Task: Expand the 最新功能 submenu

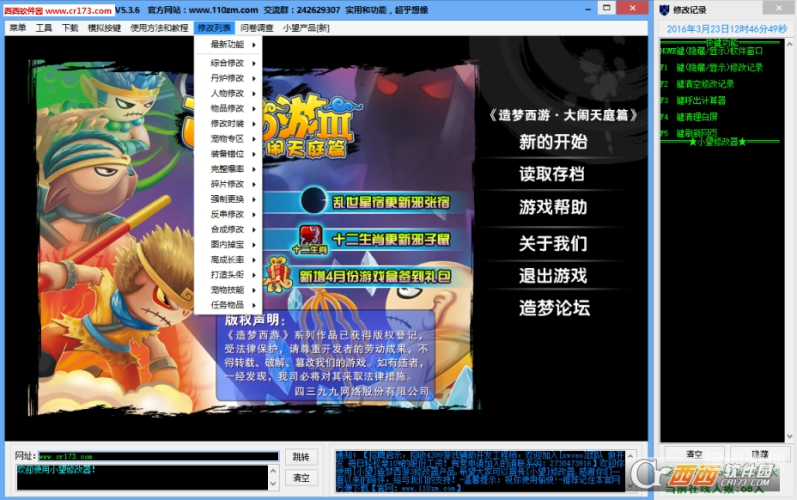Action: coord(228,45)
